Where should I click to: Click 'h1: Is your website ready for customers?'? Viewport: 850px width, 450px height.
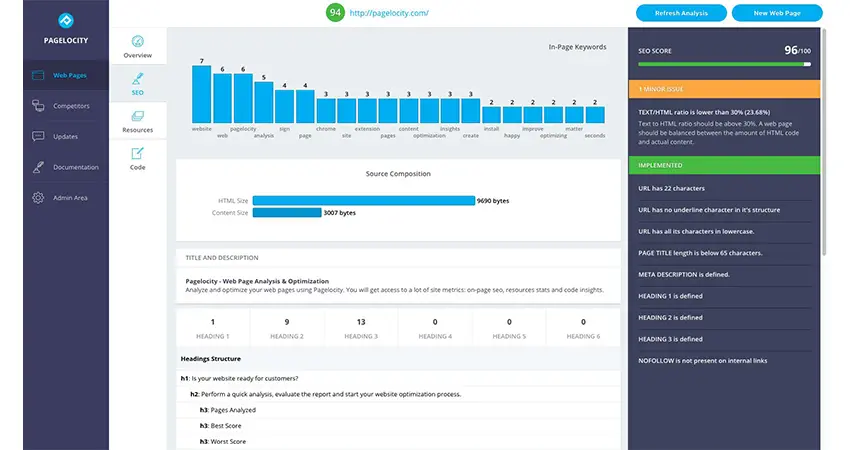tap(239, 378)
